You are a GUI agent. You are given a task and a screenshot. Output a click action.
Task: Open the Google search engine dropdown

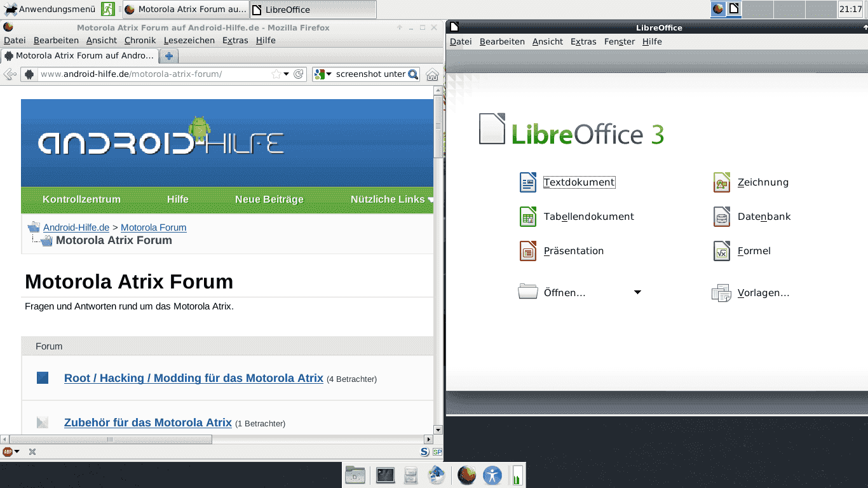click(x=323, y=74)
